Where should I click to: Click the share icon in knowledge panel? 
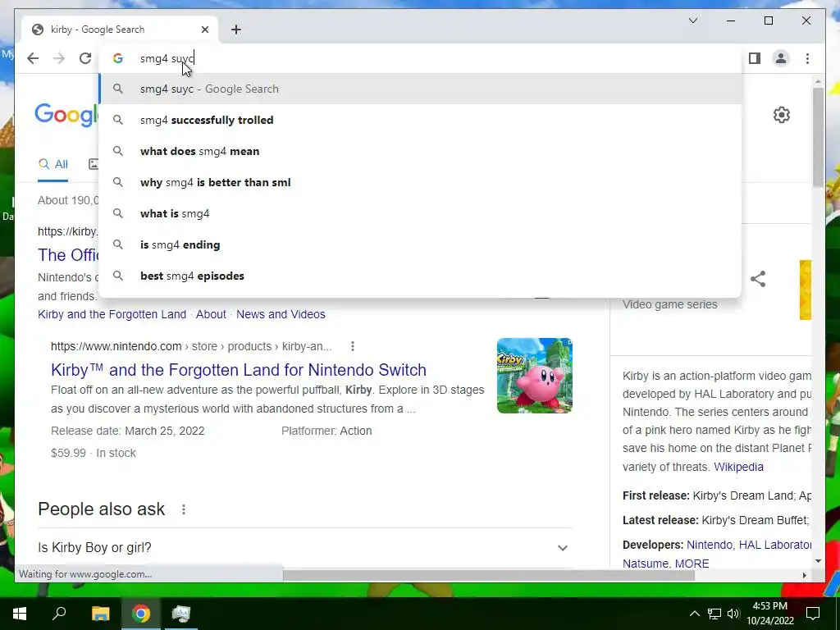(x=758, y=279)
